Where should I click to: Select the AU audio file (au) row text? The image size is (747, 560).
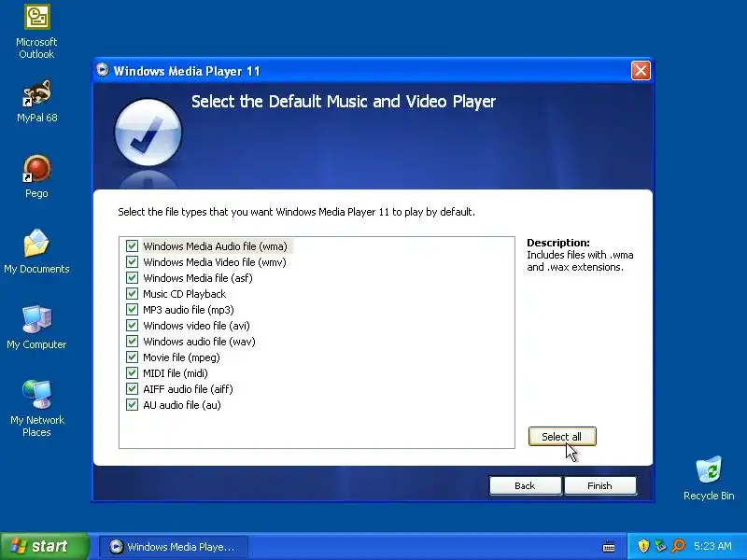tap(182, 405)
